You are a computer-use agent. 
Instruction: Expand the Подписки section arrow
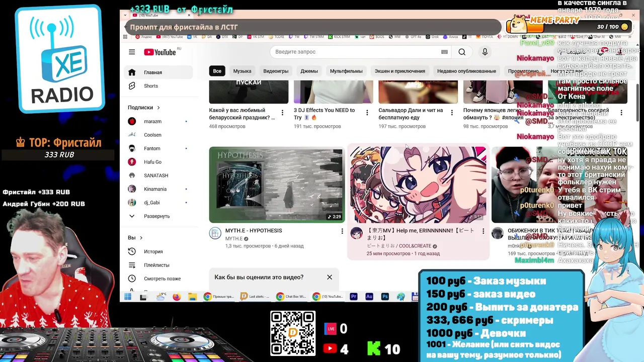coord(158,107)
